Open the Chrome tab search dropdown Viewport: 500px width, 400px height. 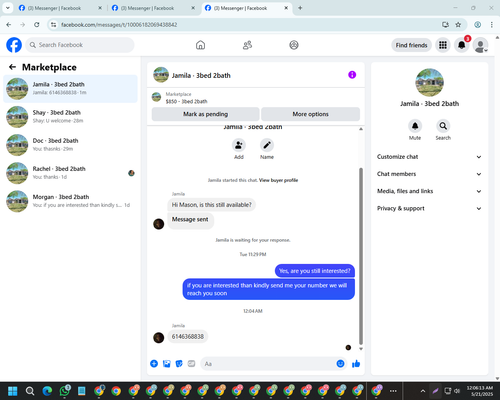point(7,8)
